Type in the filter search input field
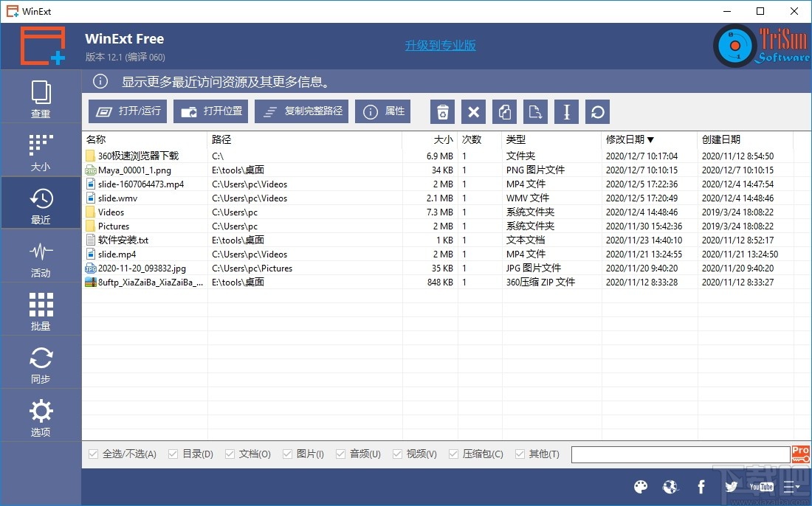This screenshot has height=506, width=812. pos(679,454)
